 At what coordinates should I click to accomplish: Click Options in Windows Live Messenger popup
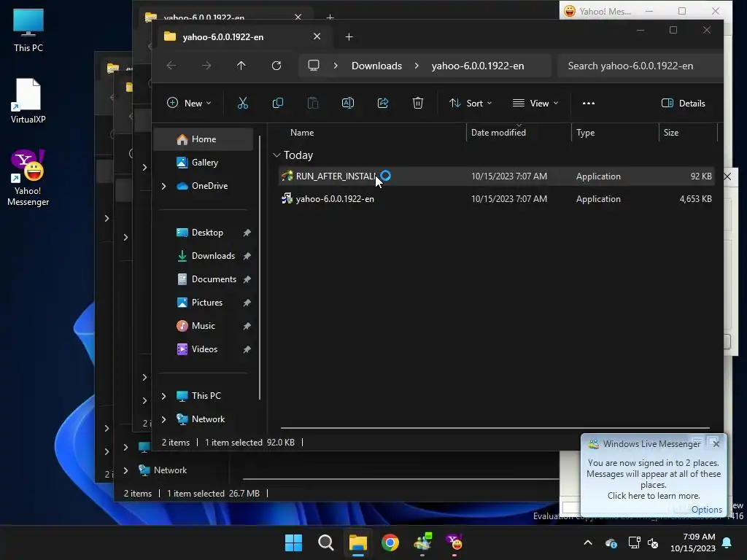coord(706,510)
